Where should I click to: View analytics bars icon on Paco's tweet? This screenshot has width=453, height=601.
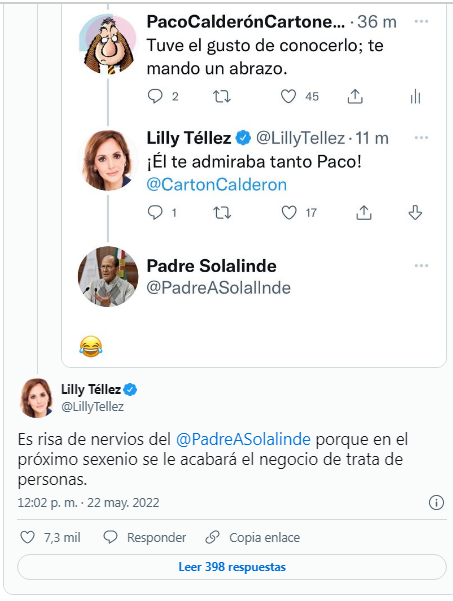coord(415,97)
